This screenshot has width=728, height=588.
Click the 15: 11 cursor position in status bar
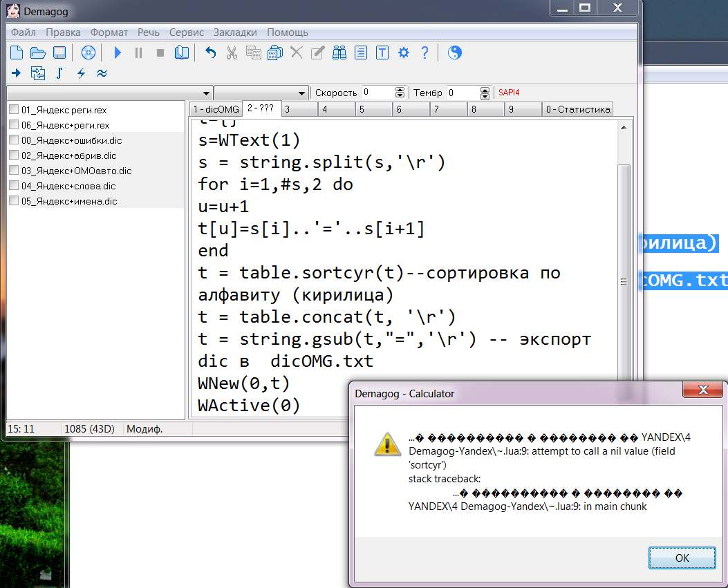pos(21,429)
